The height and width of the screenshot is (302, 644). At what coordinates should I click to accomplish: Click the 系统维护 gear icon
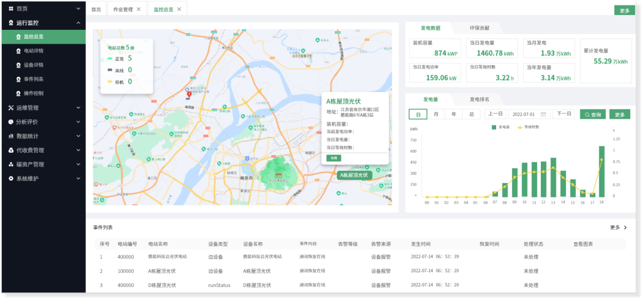pos(11,178)
